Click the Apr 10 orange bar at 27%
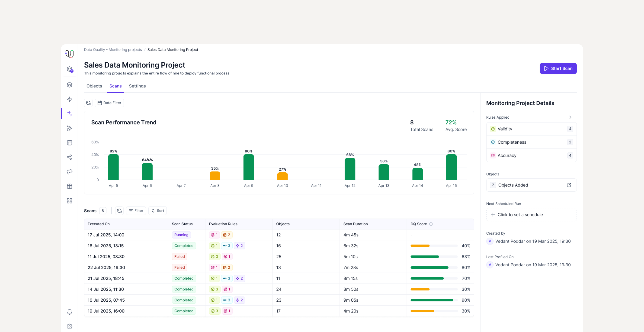Viewport: 644px width, 332px height. point(282,176)
